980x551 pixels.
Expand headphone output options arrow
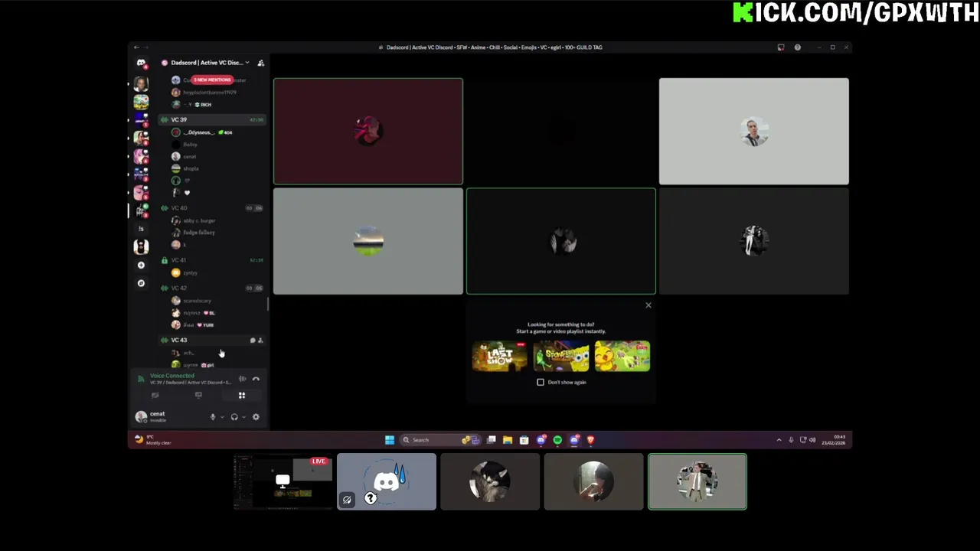(x=243, y=417)
